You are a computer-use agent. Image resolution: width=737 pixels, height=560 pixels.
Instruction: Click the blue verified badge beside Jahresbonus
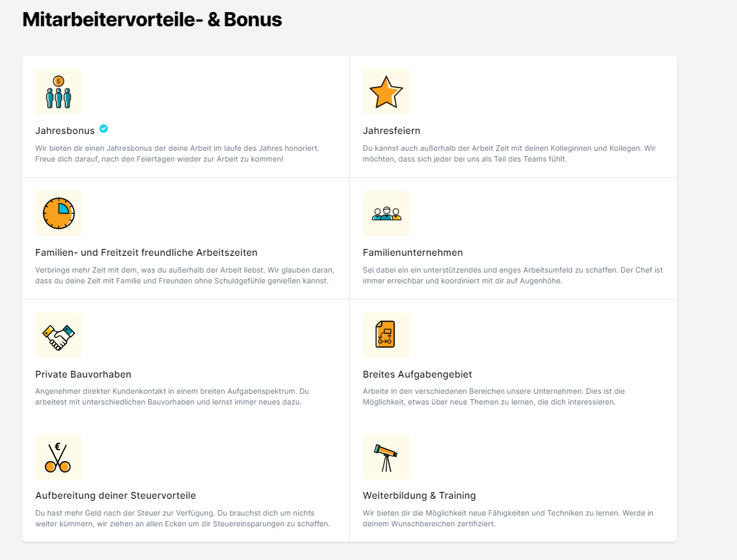click(x=104, y=129)
